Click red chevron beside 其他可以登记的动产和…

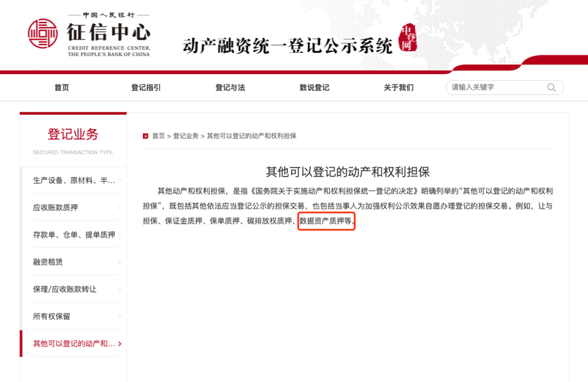coord(120,344)
